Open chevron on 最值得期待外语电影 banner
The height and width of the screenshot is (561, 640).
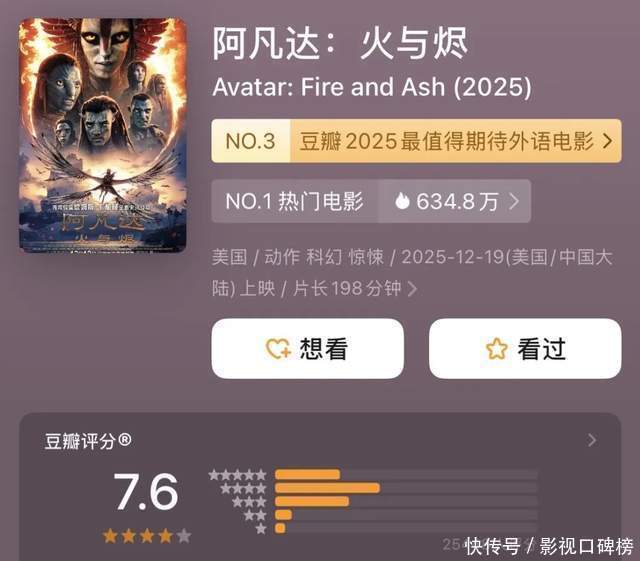(607, 141)
